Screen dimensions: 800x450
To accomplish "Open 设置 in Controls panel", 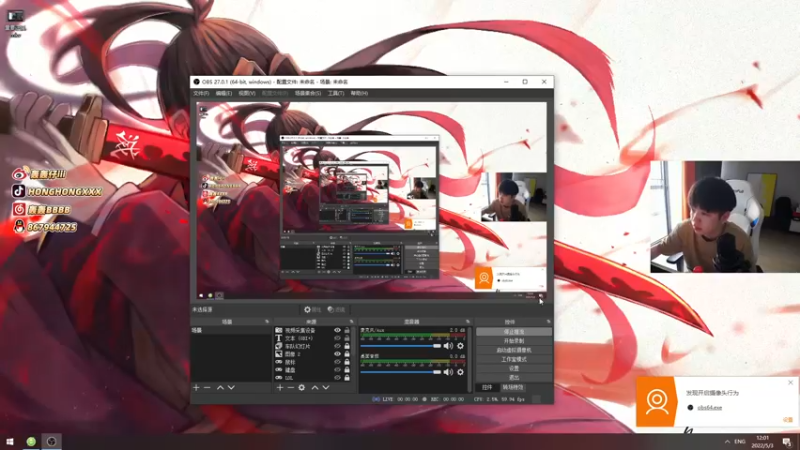I will 514,368.
